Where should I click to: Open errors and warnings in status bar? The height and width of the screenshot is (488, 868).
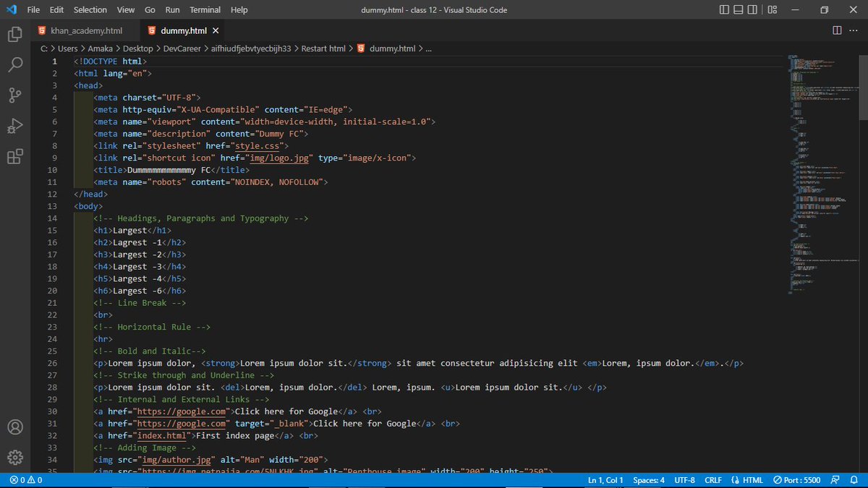click(26, 480)
